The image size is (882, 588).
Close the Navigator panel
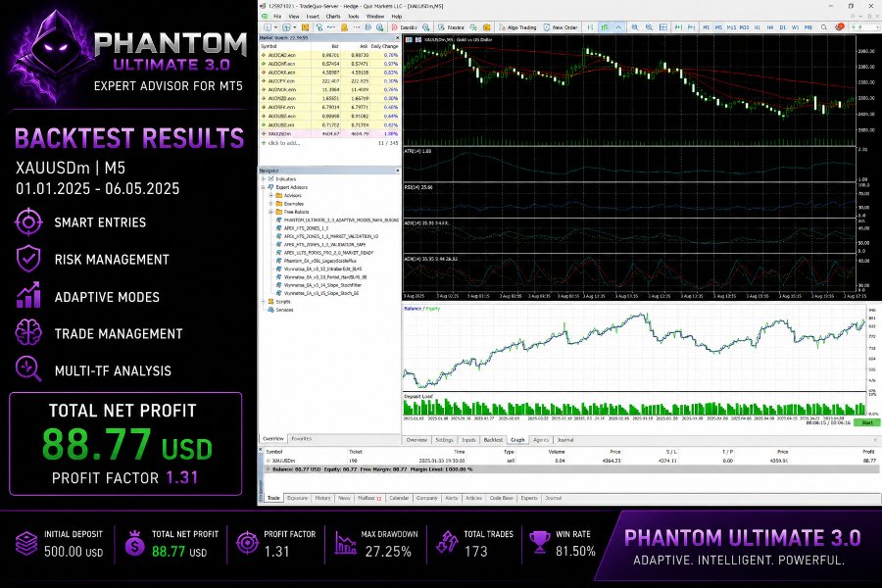pyautogui.click(x=397, y=171)
